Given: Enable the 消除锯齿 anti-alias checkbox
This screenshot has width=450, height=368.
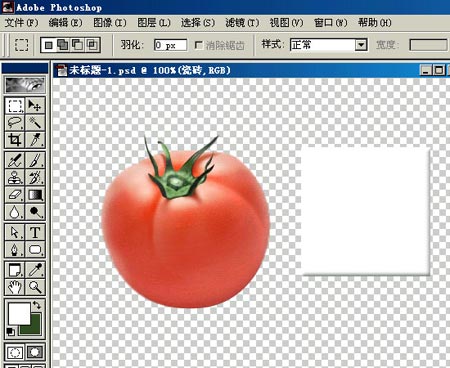Looking at the screenshot, I should 199,45.
